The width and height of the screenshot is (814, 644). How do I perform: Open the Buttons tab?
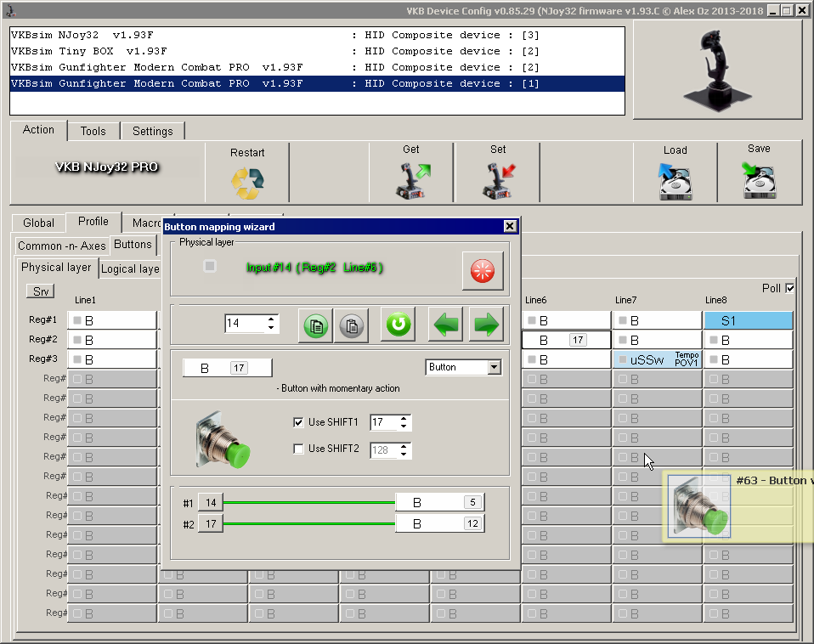tap(133, 244)
